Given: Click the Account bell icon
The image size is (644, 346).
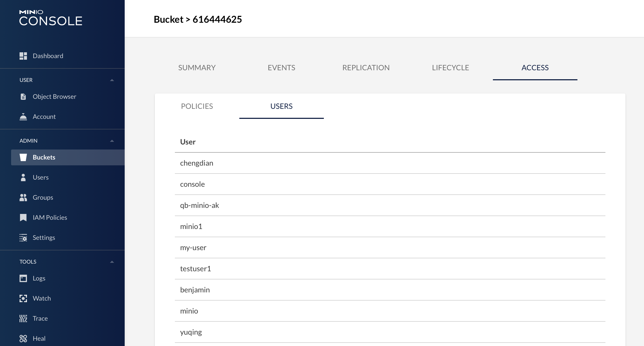Looking at the screenshot, I should pos(23,117).
